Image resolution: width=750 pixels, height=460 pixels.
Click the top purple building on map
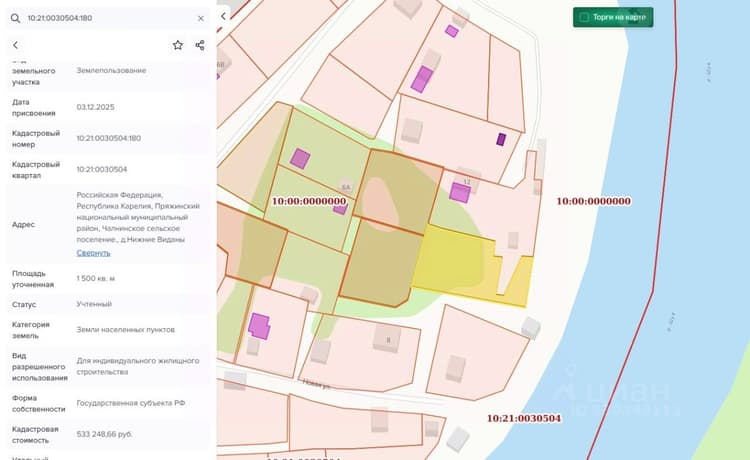coord(452,31)
